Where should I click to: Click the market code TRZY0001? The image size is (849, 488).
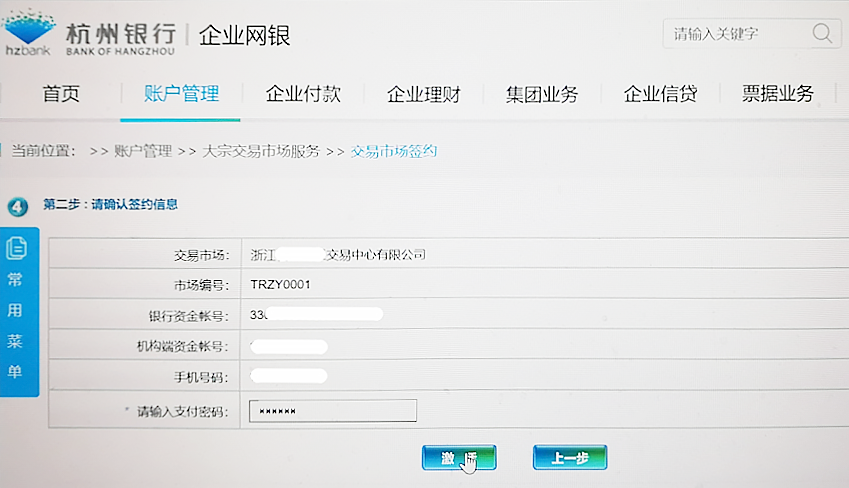[281, 285]
